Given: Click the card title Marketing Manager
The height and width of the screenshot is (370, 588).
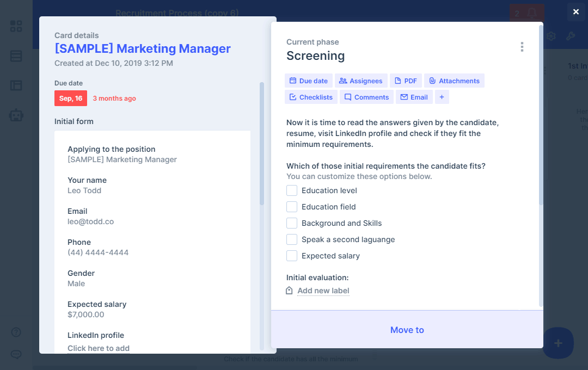Looking at the screenshot, I should click(143, 48).
